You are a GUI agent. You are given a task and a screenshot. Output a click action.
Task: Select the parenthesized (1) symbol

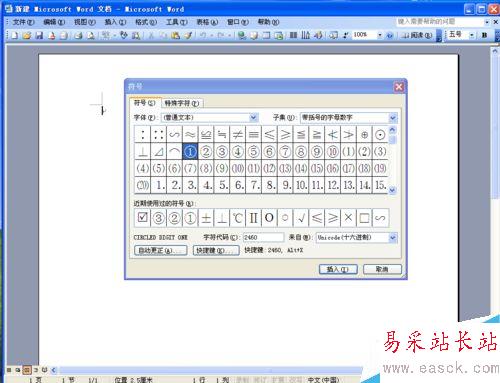349,152
